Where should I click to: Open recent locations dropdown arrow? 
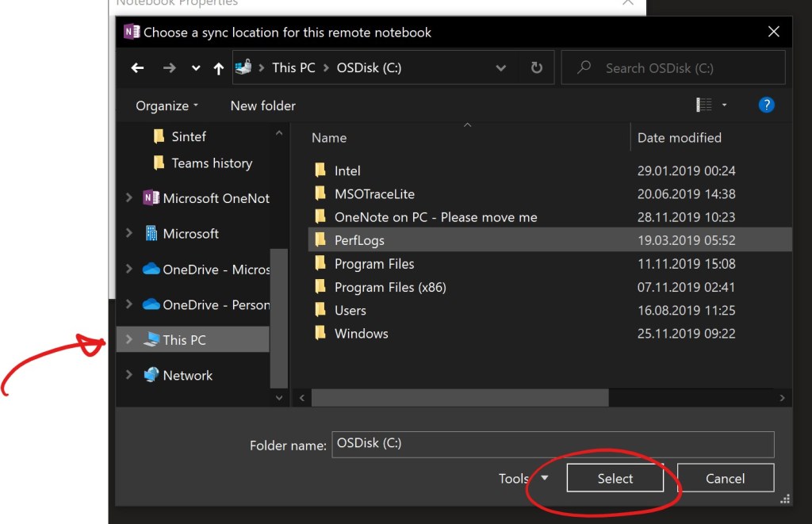pos(196,69)
